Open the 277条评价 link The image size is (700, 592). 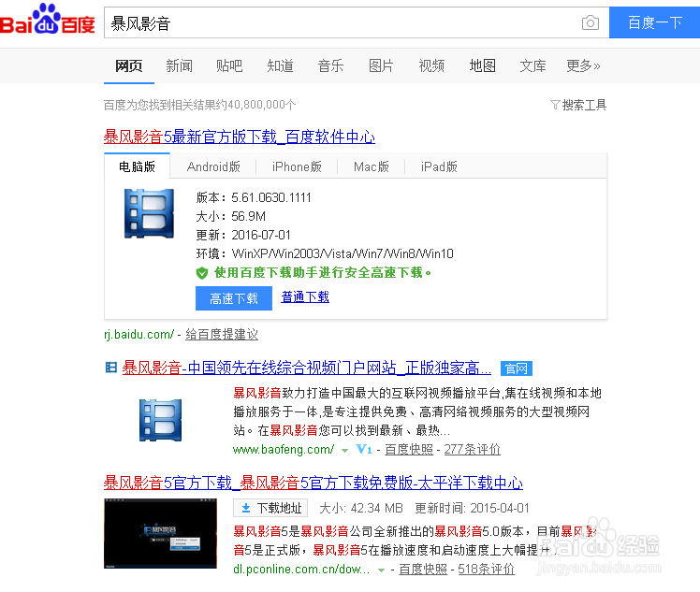(473, 449)
